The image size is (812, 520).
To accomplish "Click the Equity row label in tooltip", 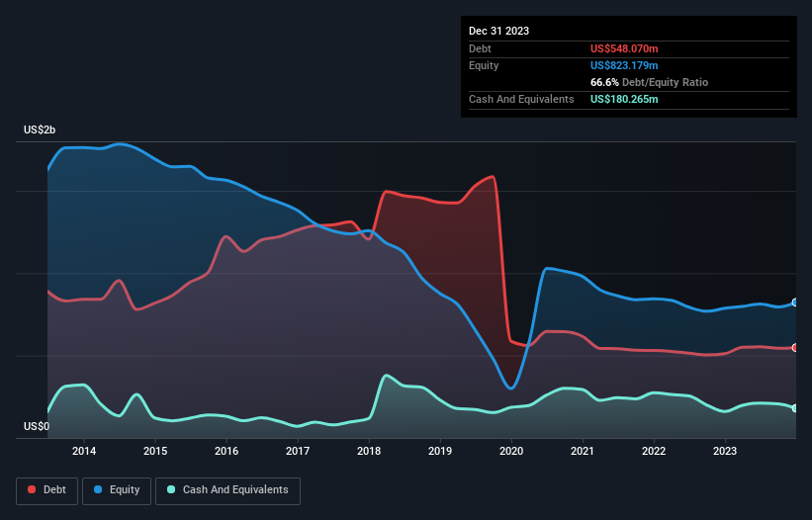I will [484, 65].
